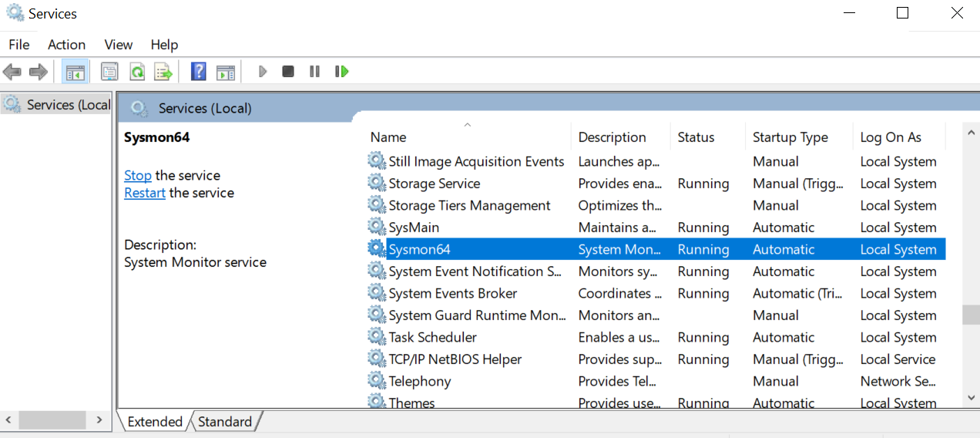
Task: Click the vertical scrollbar down arrow
Action: coord(971,398)
